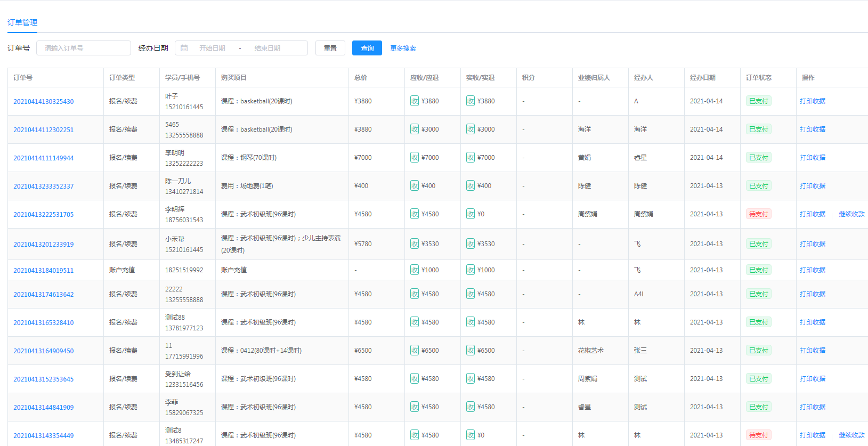868x446 pixels.
Task: Open 更多搜索 advanced search link
Action: coord(403,48)
